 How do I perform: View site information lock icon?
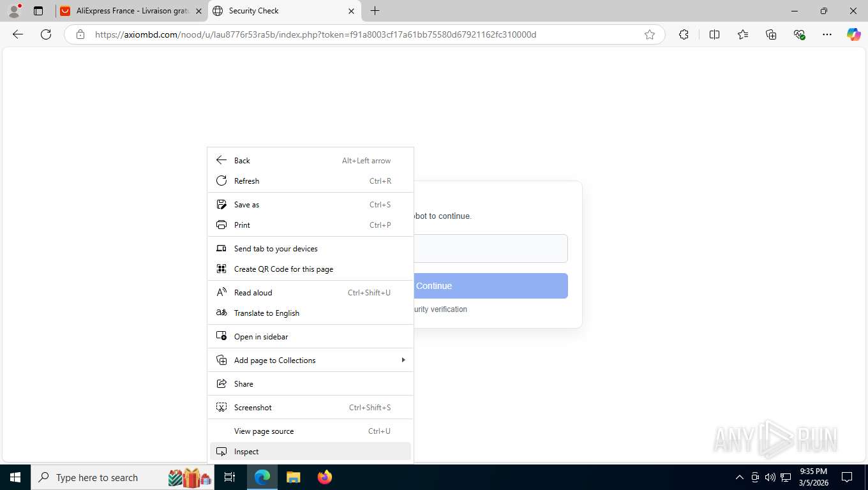coord(80,34)
